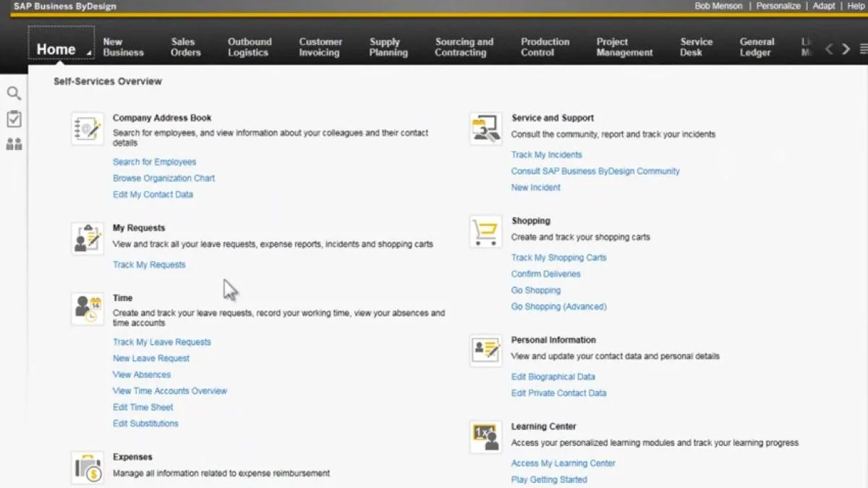Click Edit My Contact Data
This screenshot has width=868, height=488.
(x=153, y=195)
